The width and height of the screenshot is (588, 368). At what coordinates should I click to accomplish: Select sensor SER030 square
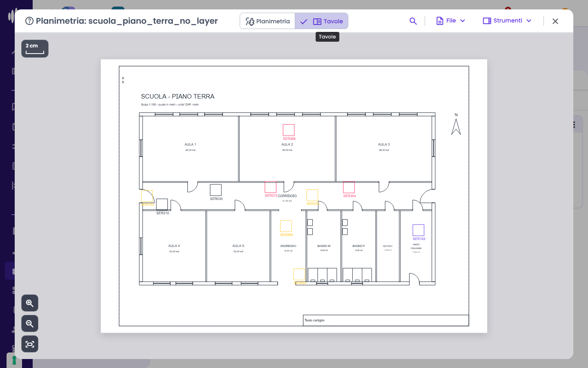click(x=216, y=190)
